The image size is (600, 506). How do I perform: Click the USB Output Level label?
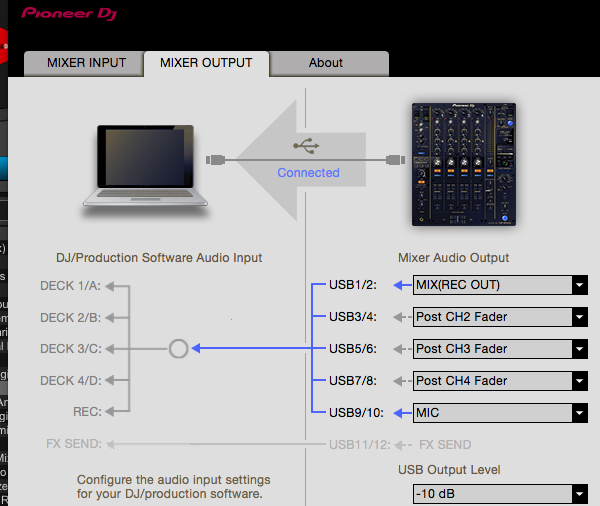pos(449,470)
